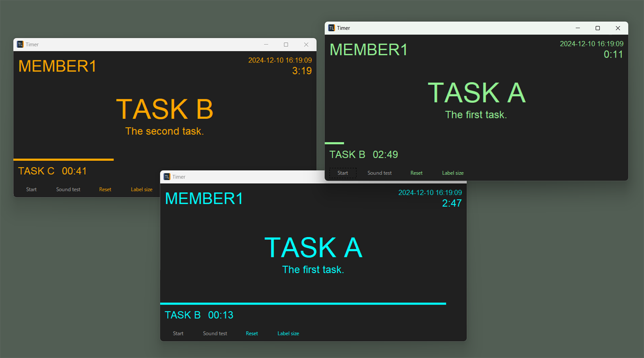Click the green date-time 2024-12-10 16:19:09
The image size is (644, 358).
tap(592, 43)
